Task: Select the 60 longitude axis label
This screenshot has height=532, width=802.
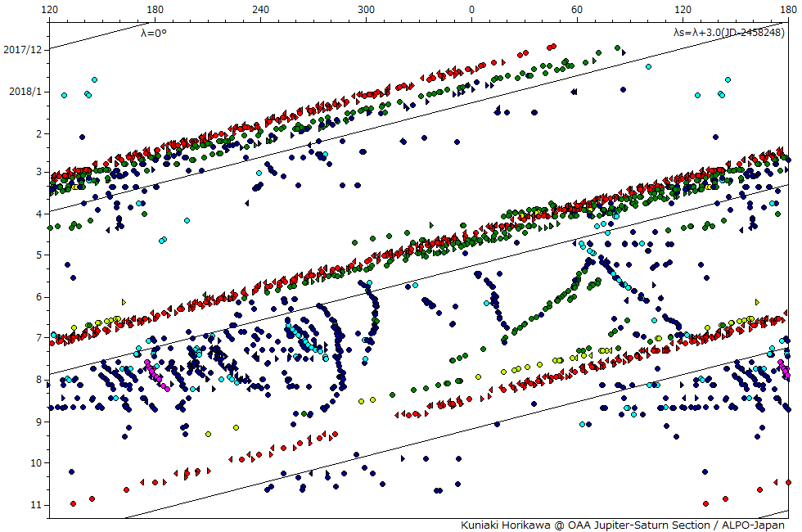Action: click(577, 9)
